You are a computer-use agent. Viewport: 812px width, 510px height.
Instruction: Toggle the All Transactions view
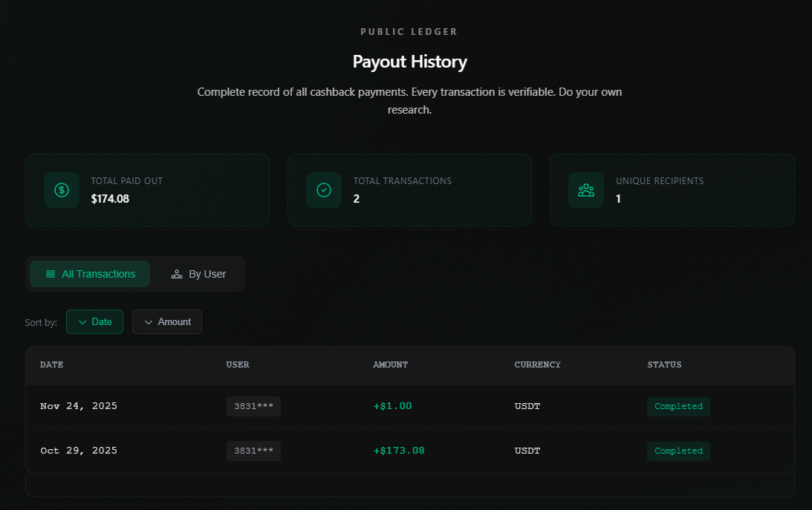(89, 274)
